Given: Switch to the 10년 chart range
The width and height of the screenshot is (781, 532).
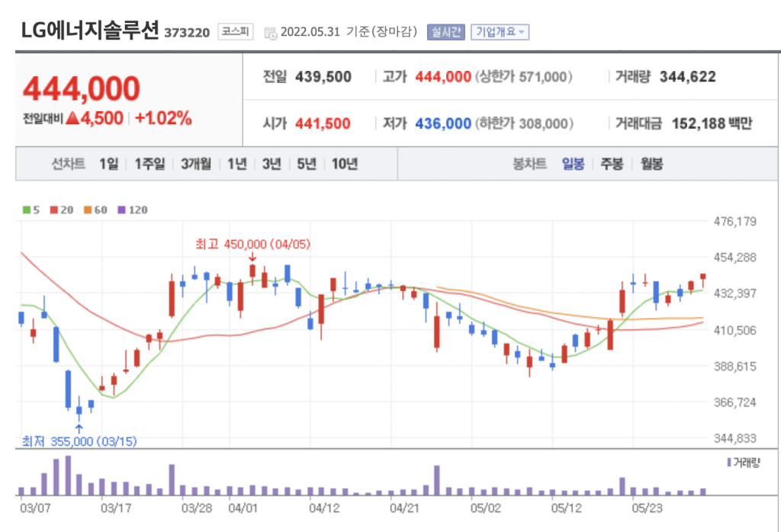Looking at the screenshot, I should click(x=345, y=164).
